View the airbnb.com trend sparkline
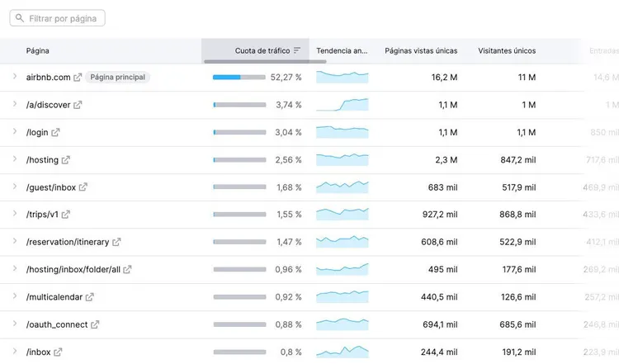 coord(343,77)
